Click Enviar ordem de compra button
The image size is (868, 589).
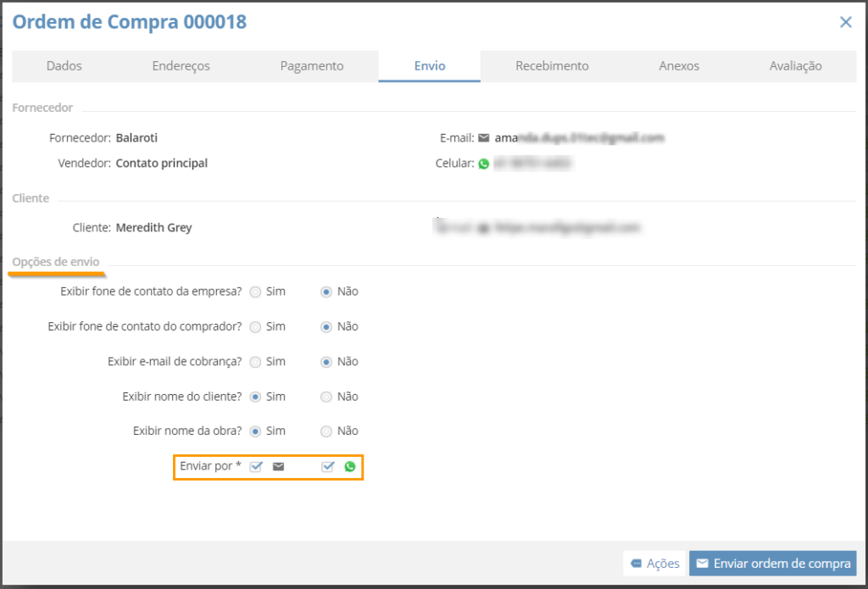point(773,564)
